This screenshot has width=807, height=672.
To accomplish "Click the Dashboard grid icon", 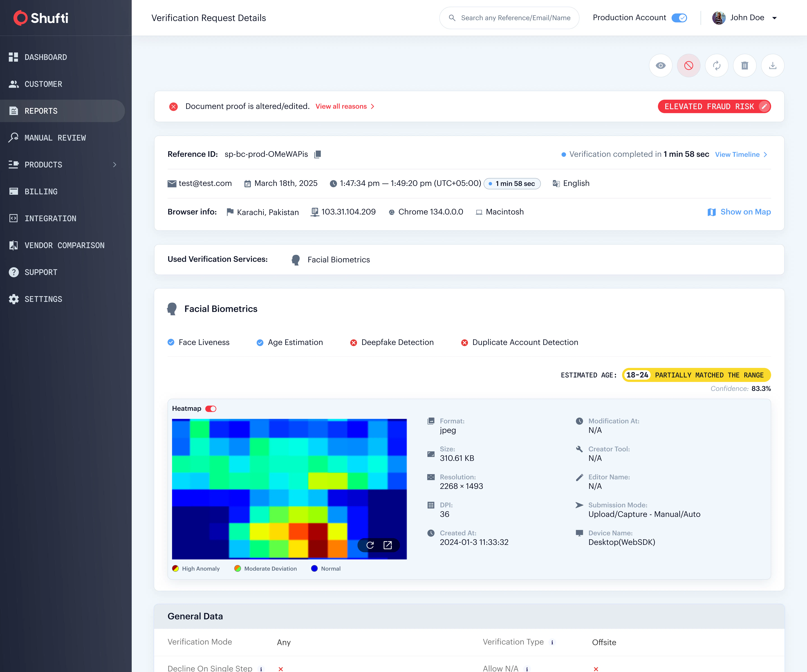I will (13, 57).
